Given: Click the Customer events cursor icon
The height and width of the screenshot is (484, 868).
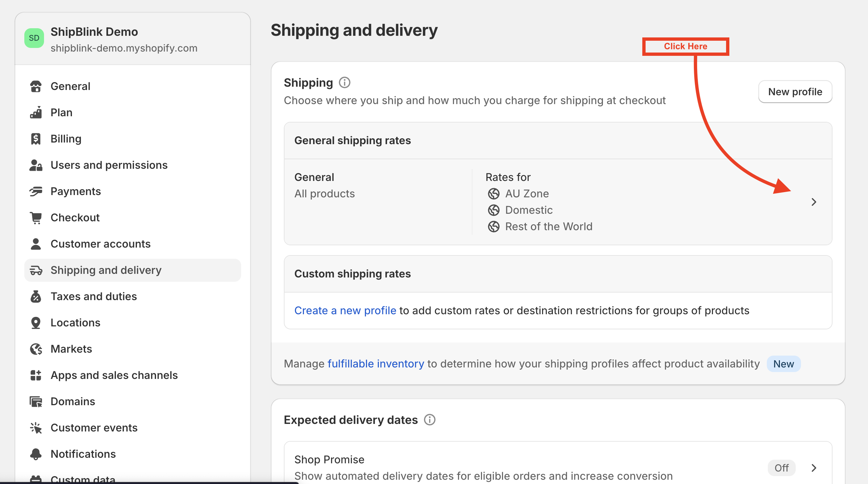Looking at the screenshot, I should [x=36, y=428].
